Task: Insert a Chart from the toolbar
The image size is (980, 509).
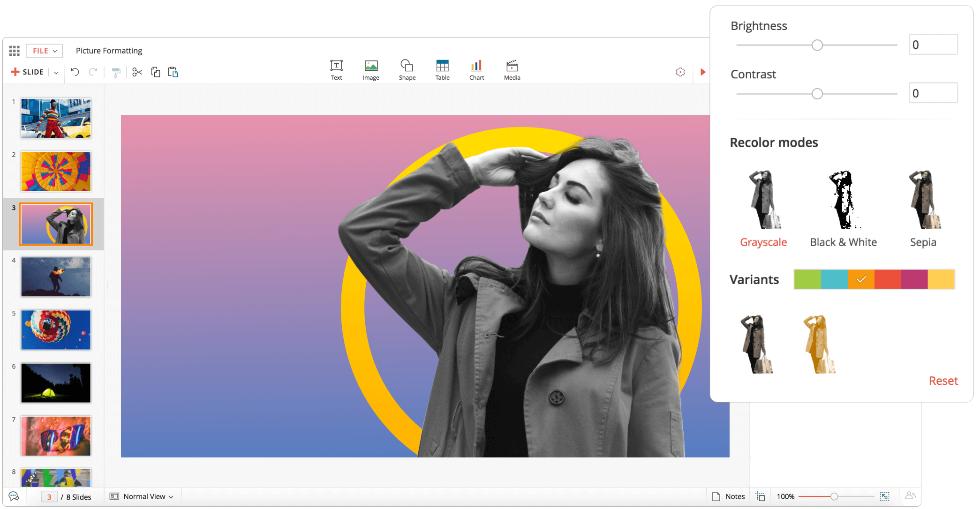Action: click(x=476, y=70)
